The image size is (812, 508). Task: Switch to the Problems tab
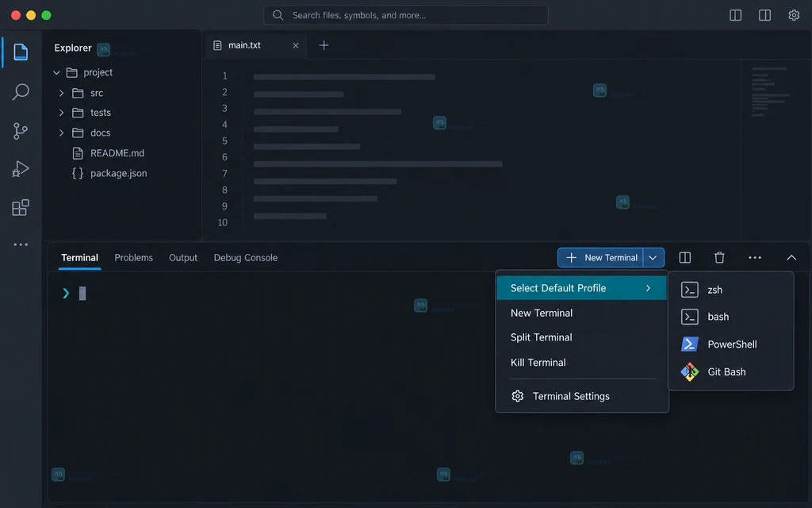pyautogui.click(x=133, y=258)
